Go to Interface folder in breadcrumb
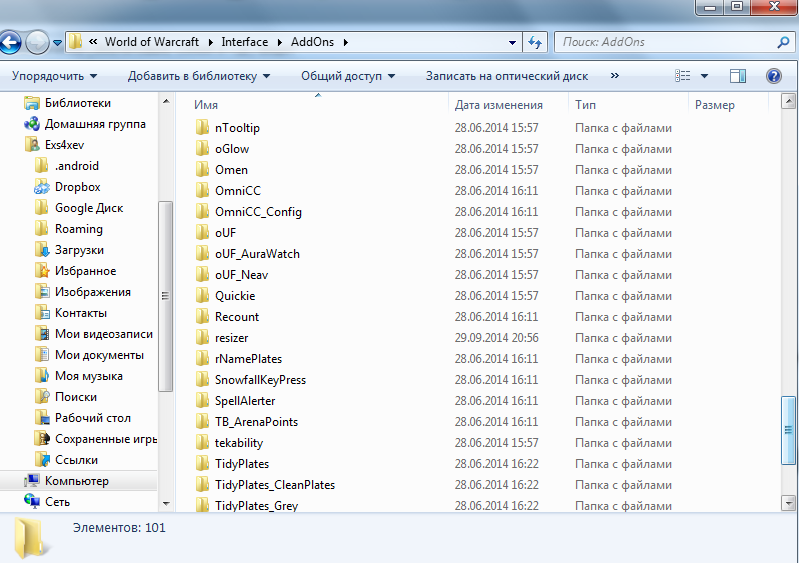This screenshot has height=563, width=799. (x=245, y=42)
